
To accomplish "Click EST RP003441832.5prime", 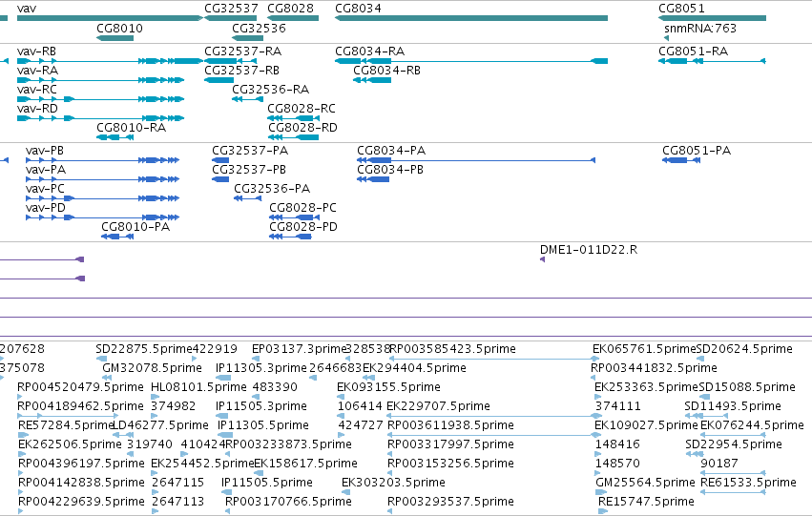I will [x=654, y=368].
